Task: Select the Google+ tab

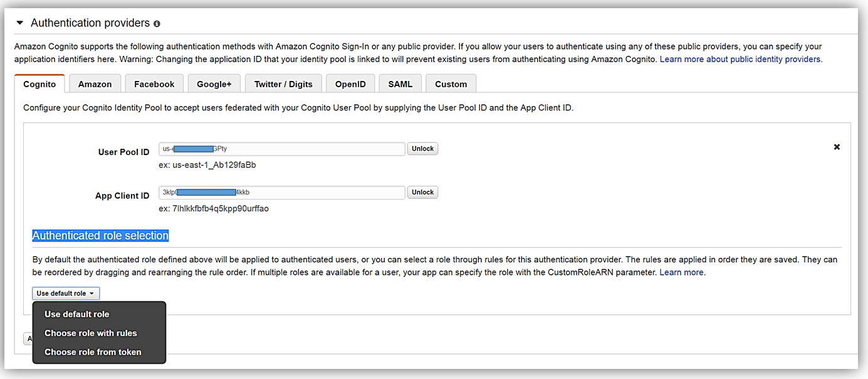Action: click(x=214, y=83)
